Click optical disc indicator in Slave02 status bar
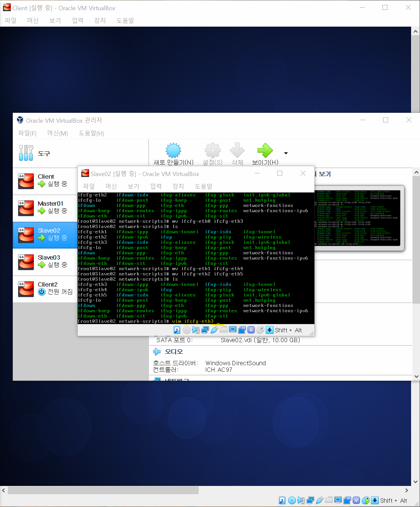This screenshot has height=507, width=420. (186, 330)
